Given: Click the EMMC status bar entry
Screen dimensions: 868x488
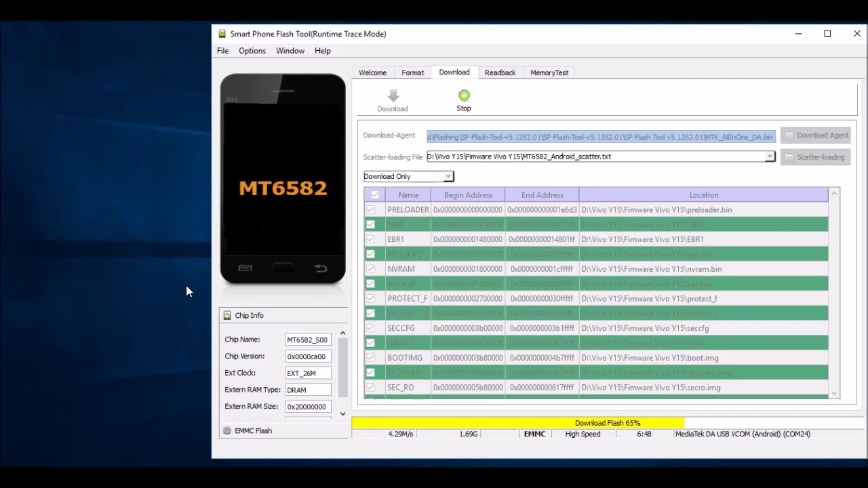Looking at the screenshot, I should (x=534, y=434).
